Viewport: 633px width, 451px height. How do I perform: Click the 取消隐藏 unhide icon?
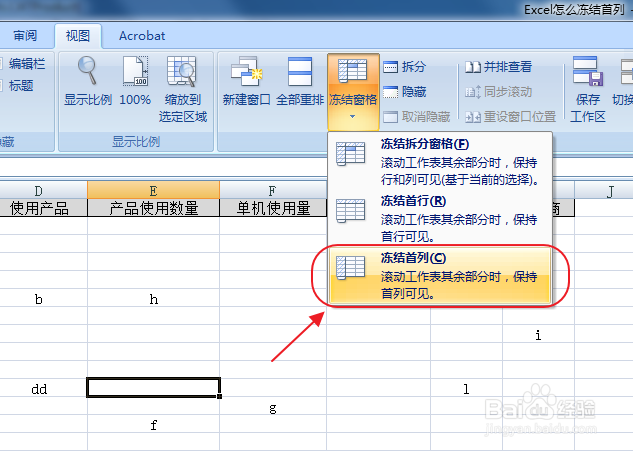tap(390, 117)
